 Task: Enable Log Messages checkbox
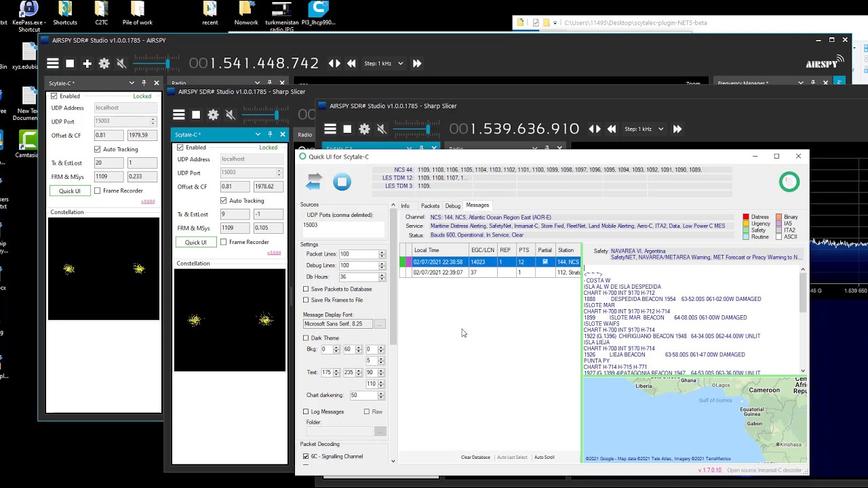click(x=306, y=411)
